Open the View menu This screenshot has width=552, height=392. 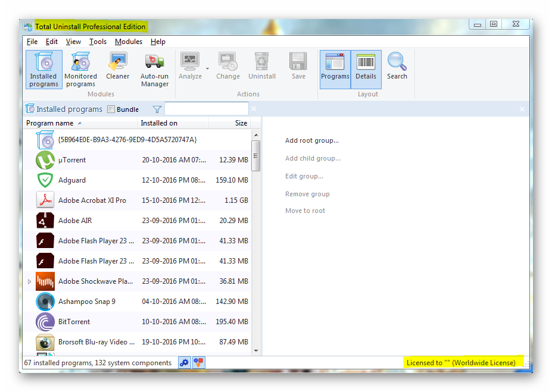73,42
